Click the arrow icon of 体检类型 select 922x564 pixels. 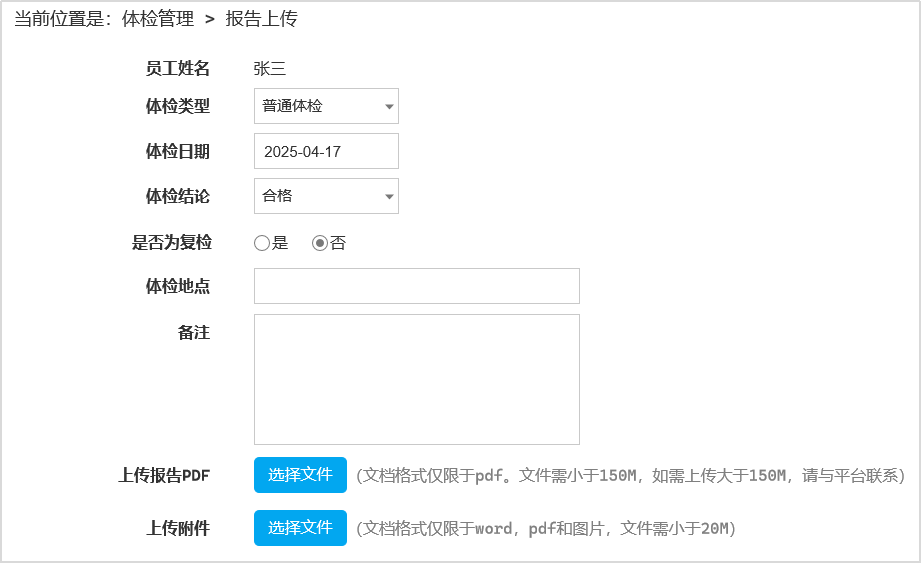[x=389, y=107]
